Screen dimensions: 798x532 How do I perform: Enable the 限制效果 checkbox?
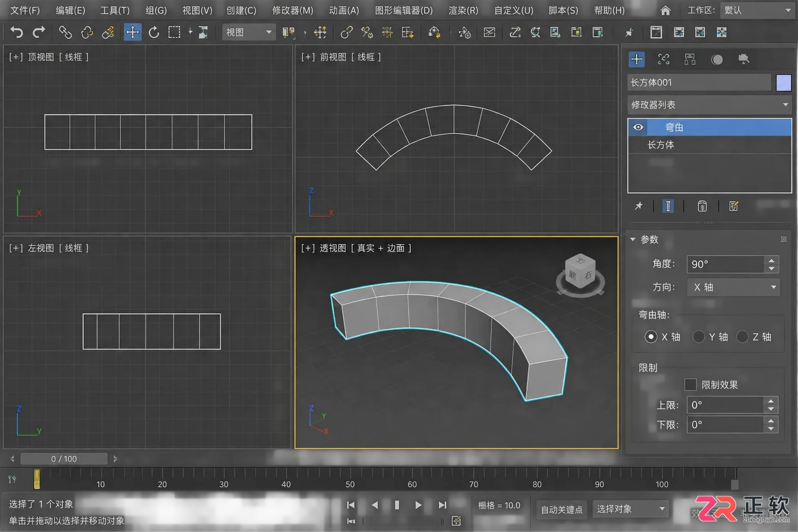click(x=690, y=385)
